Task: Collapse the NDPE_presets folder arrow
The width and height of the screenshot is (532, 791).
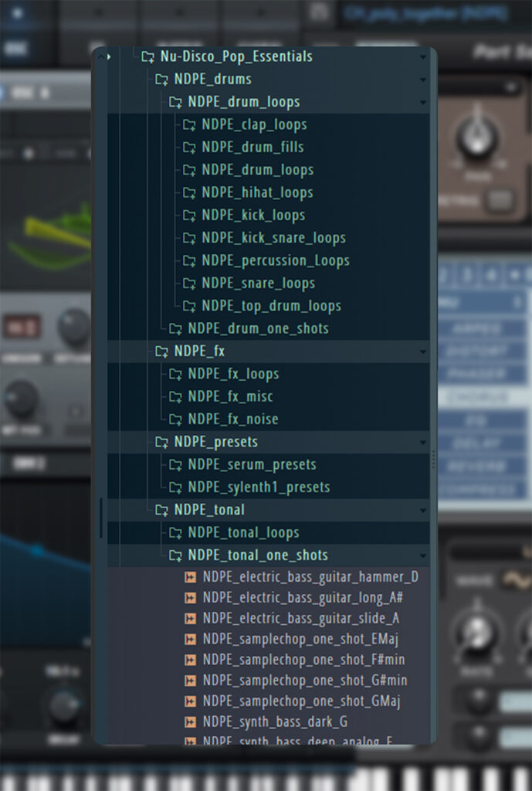Action: coord(422,443)
